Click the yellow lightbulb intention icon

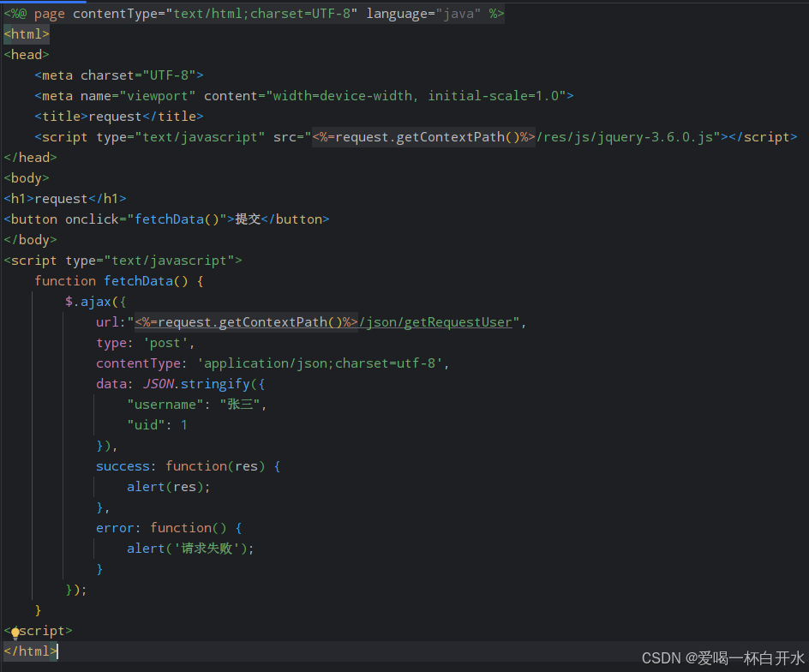tap(15, 633)
